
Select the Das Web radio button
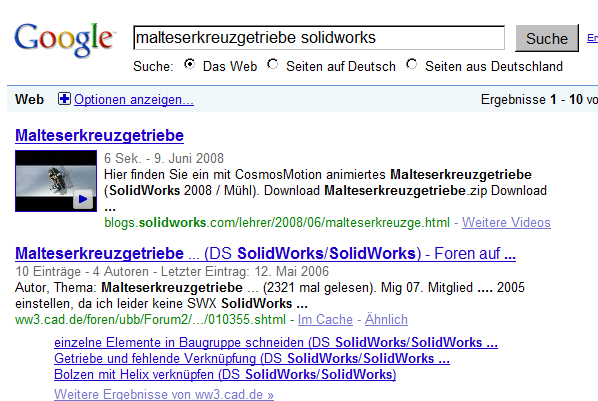(x=189, y=64)
